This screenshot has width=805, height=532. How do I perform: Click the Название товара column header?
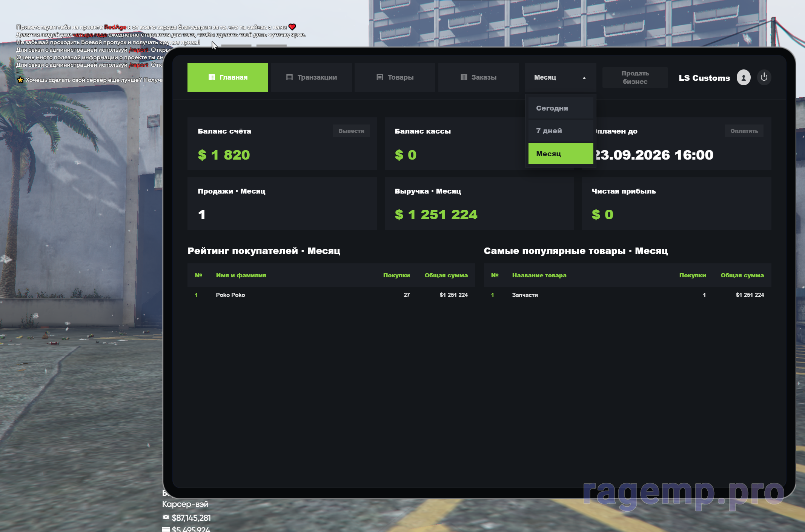pos(539,275)
